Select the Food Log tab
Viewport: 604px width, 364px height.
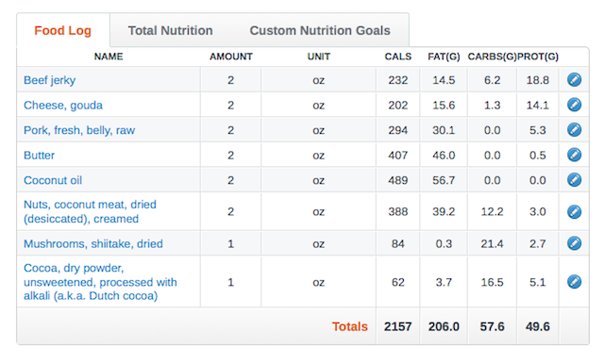pyautogui.click(x=63, y=30)
